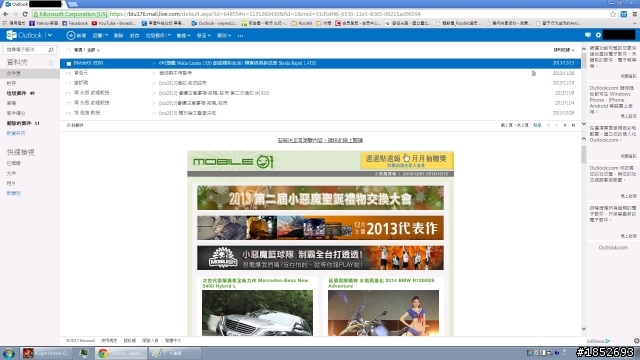Click the Archive toolbar command
This screenshot has height=360, width=640.
(x=134, y=36)
